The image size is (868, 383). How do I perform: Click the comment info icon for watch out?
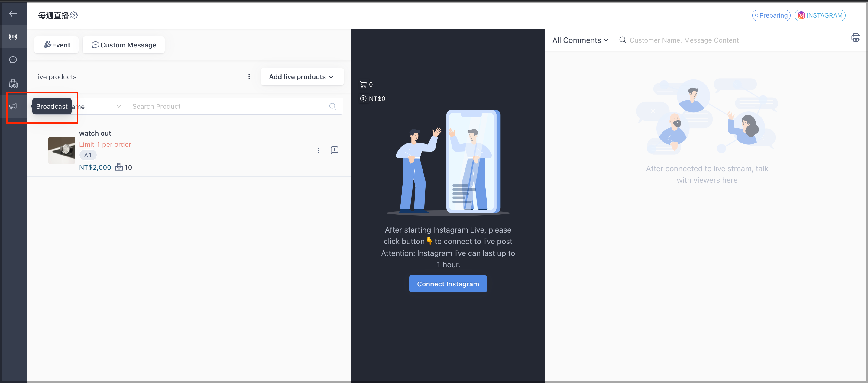(x=334, y=150)
